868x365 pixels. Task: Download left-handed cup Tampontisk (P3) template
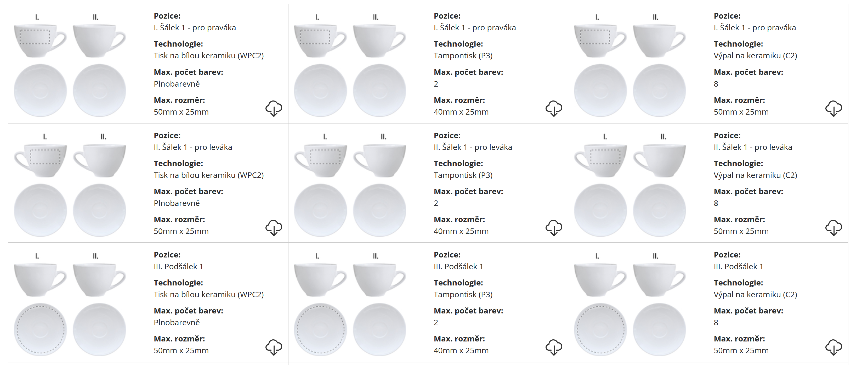pos(554,227)
